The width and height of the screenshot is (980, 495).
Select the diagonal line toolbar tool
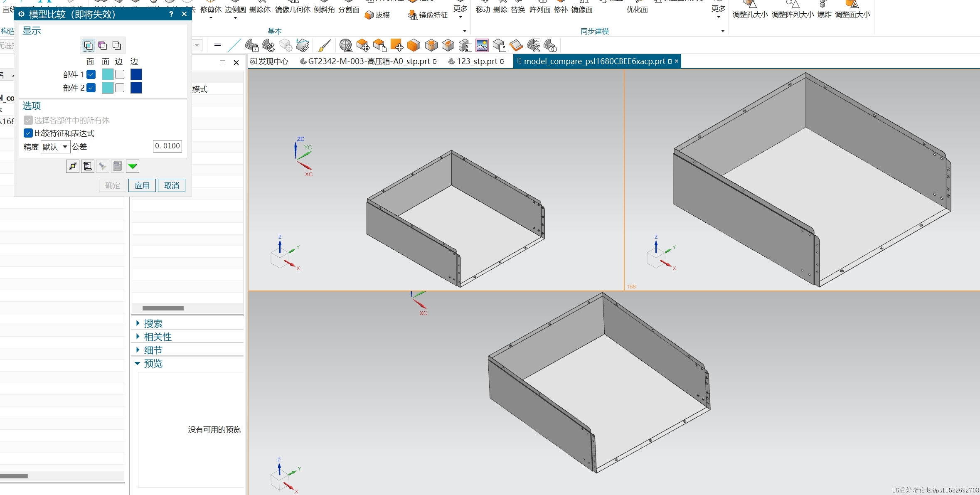click(234, 45)
